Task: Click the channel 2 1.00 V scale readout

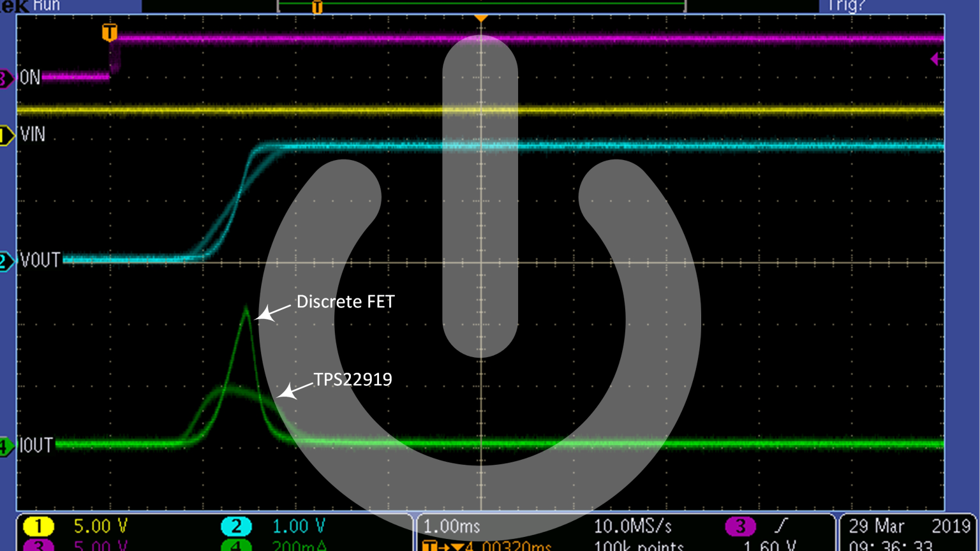Action: point(298,527)
